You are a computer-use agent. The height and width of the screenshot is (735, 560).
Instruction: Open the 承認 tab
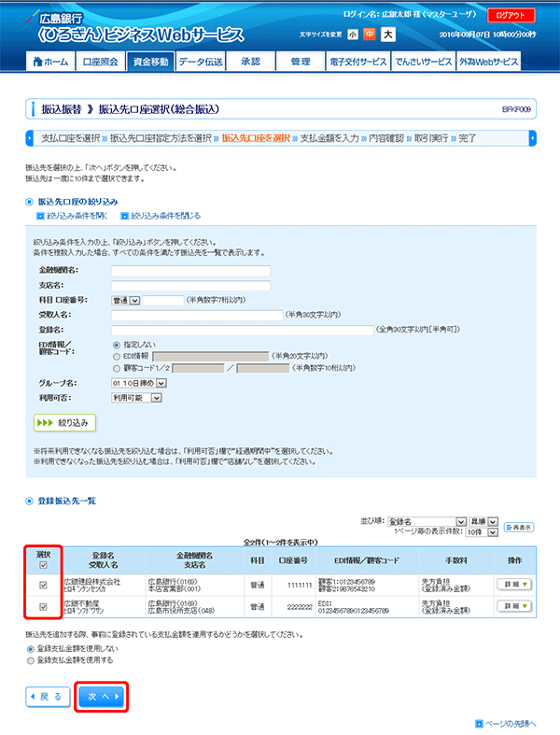[251, 62]
